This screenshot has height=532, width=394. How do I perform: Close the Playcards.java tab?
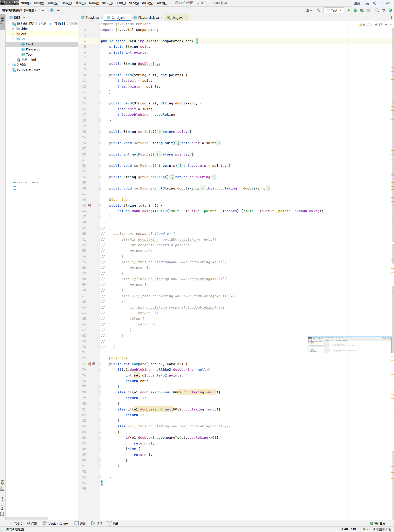162,18
